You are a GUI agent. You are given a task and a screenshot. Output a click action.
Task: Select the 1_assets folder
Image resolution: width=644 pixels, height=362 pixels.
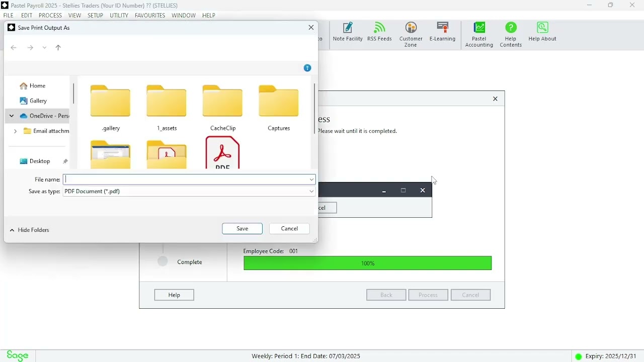[x=167, y=109]
